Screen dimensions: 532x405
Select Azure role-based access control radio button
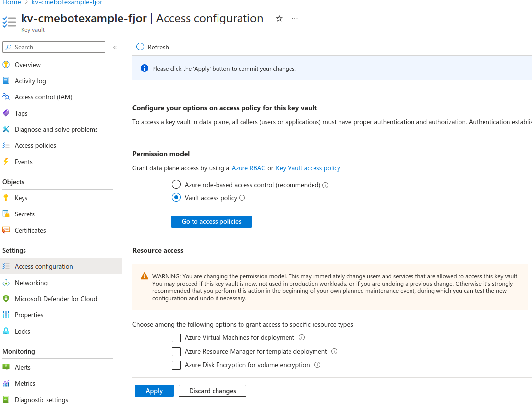[x=176, y=184]
